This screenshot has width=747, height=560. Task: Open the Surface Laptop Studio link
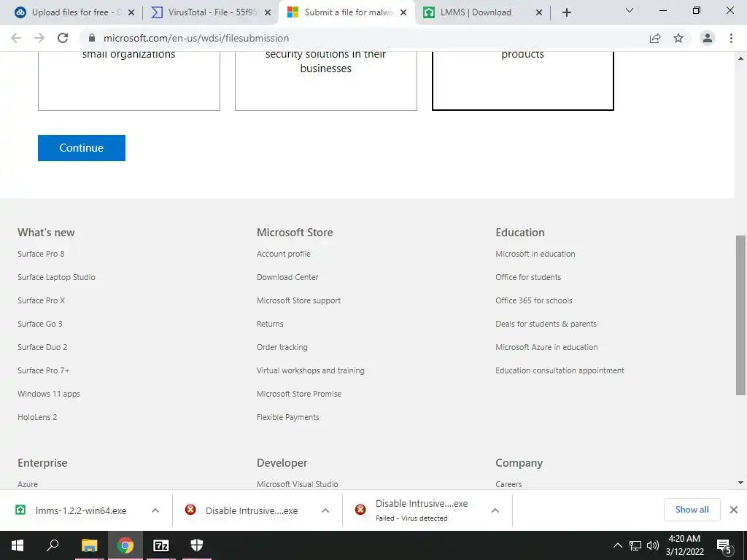pos(56,277)
